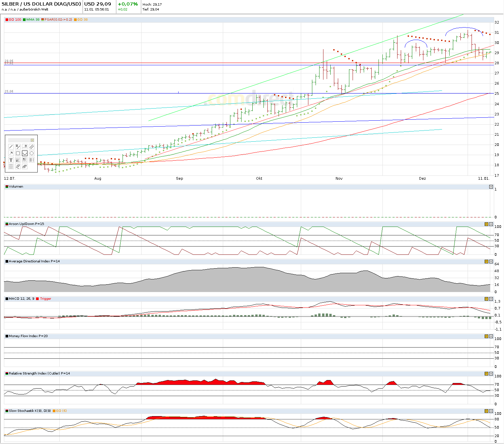504x444 pixels.
Task: Select the text annotation tool
Action: point(11,160)
